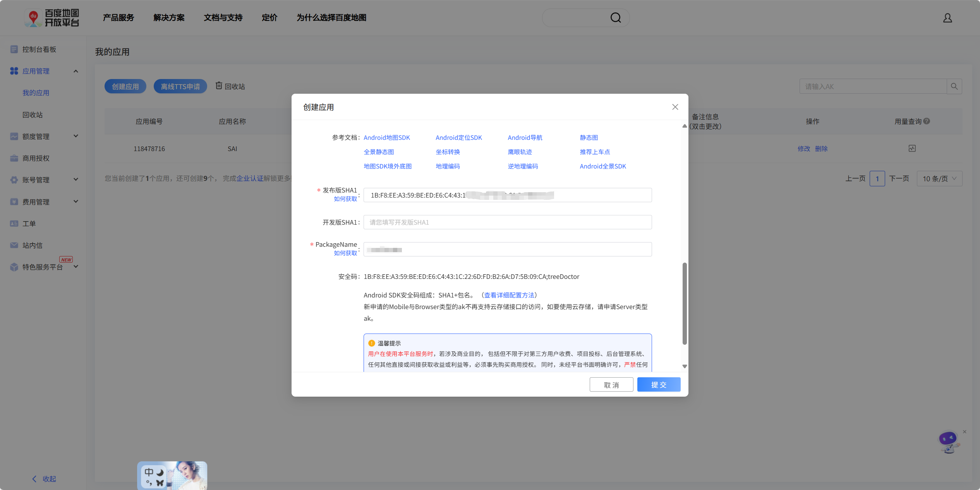Open the 产品服务 top menu

coord(118,18)
